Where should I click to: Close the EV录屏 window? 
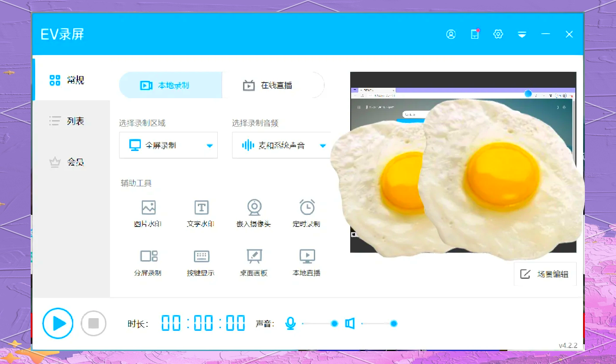pyautogui.click(x=569, y=34)
